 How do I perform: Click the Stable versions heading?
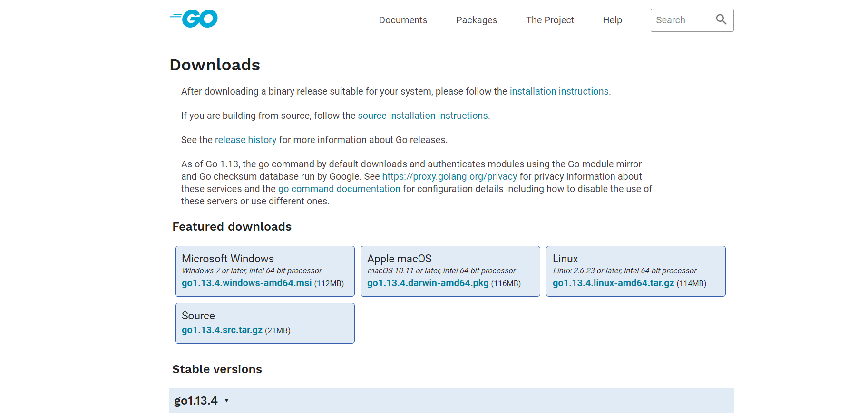(x=217, y=369)
